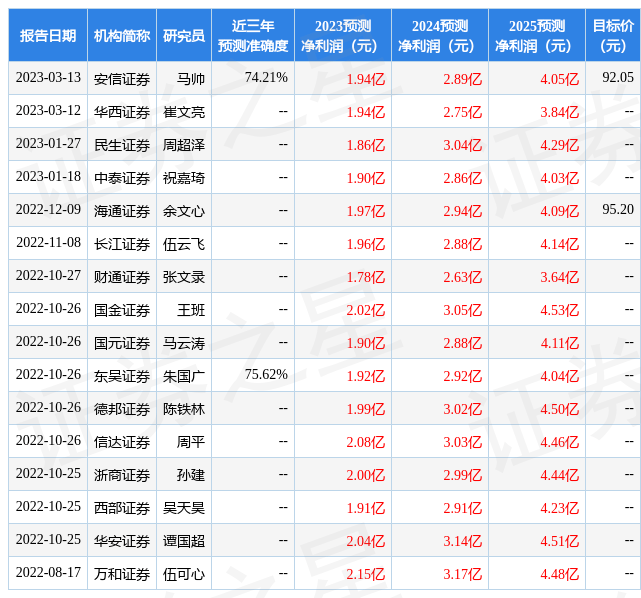The height and width of the screenshot is (598, 641).
Task: Select the 长江证券 institution cell
Action: [122, 244]
